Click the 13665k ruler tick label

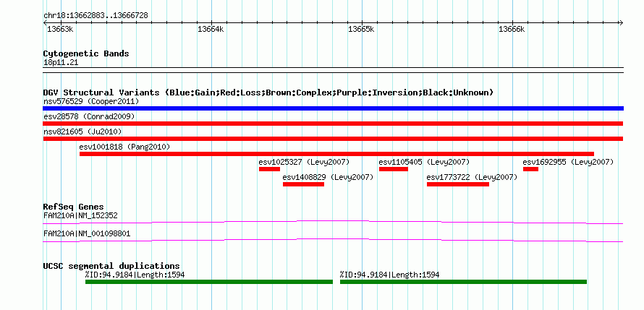pos(361,30)
